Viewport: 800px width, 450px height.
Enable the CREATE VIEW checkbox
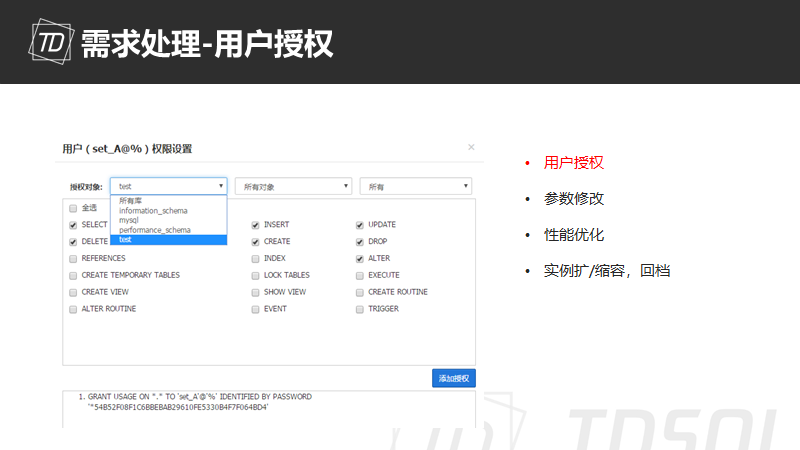(x=73, y=292)
